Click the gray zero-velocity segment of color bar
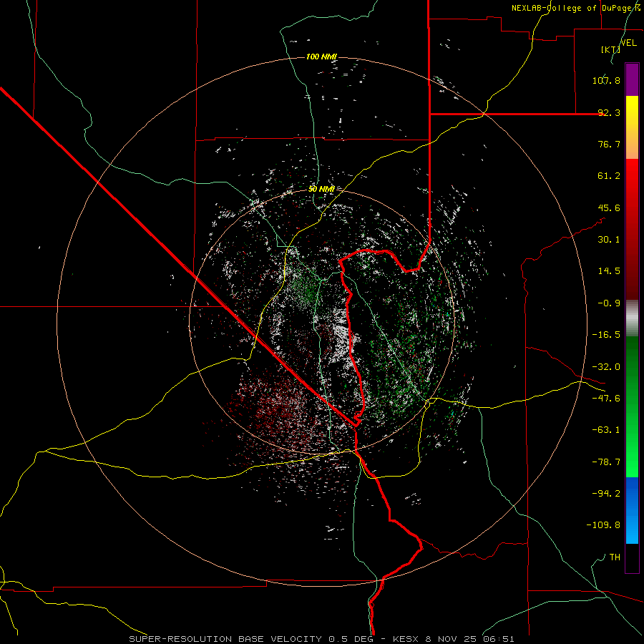 [x=632, y=318]
